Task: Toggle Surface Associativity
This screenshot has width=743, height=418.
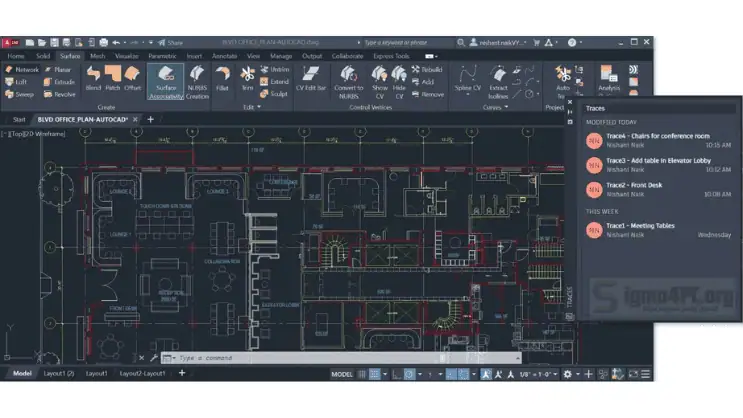Action: [166, 82]
